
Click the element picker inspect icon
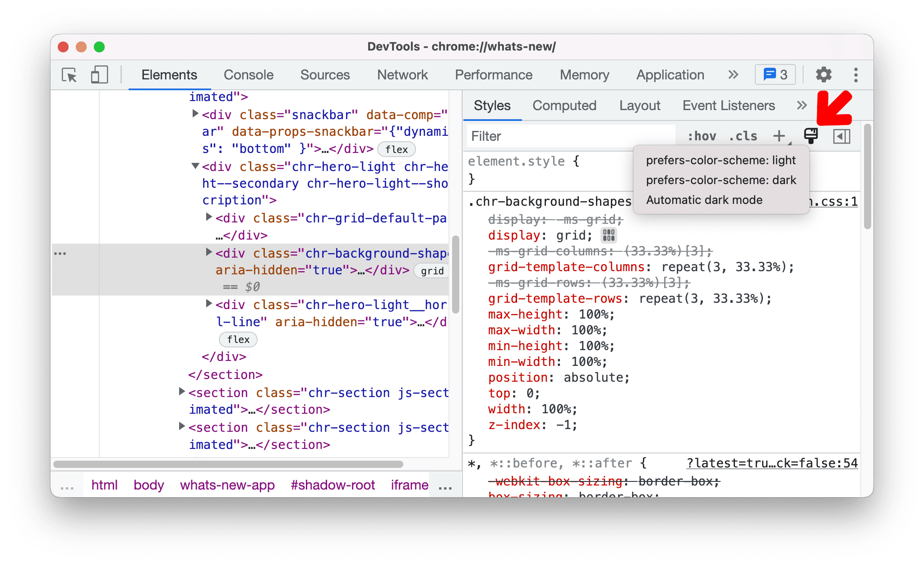pos(68,74)
